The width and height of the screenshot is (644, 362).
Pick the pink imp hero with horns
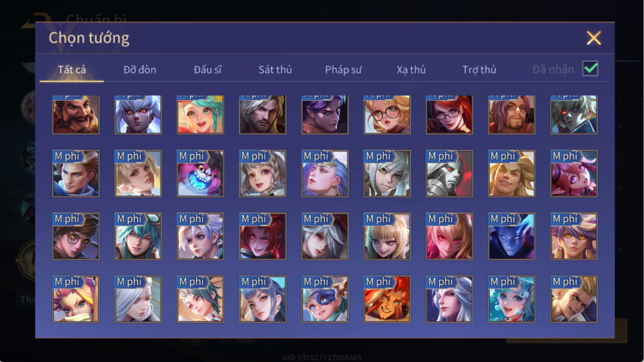[x=574, y=173]
